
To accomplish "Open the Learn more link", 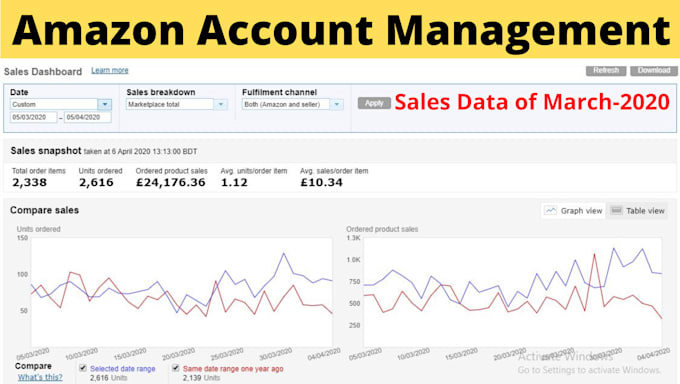I will [110, 70].
